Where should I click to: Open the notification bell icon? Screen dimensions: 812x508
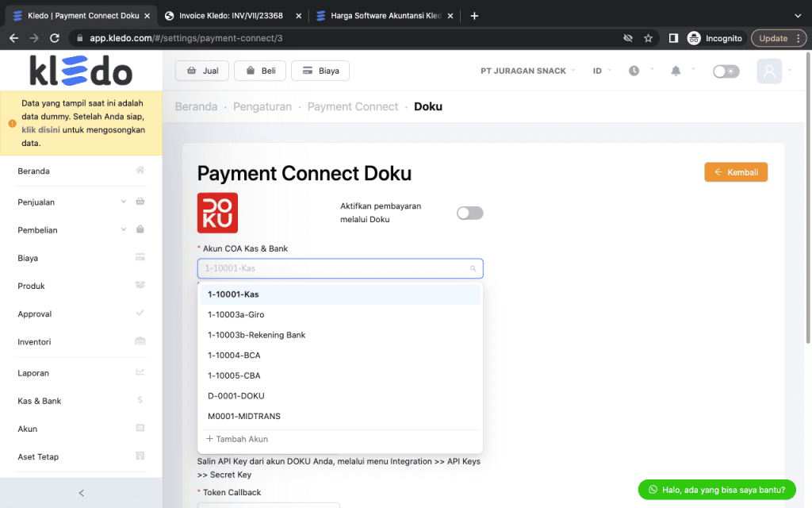coord(676,71)
